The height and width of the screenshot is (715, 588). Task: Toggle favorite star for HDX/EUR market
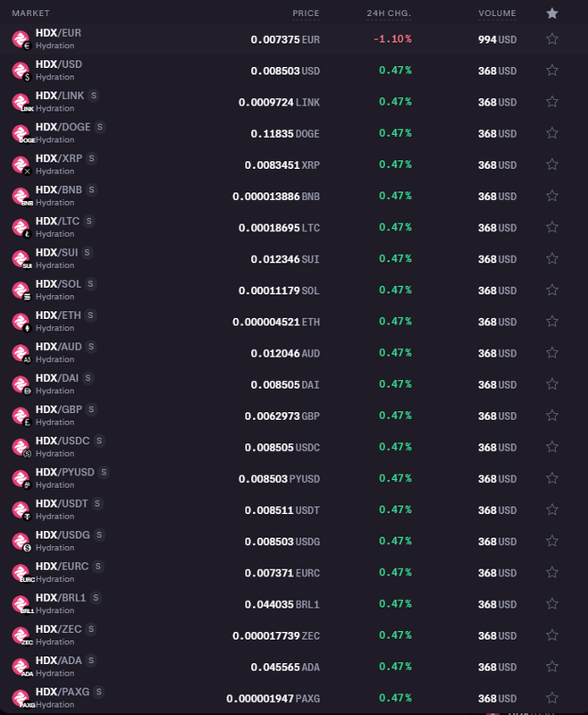[x=552, y=39]
